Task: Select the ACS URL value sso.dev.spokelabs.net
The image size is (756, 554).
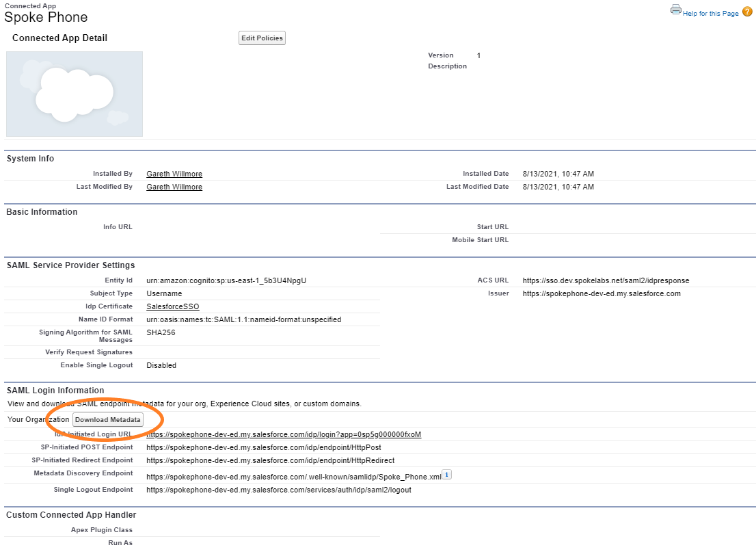Action: [606, 280]
